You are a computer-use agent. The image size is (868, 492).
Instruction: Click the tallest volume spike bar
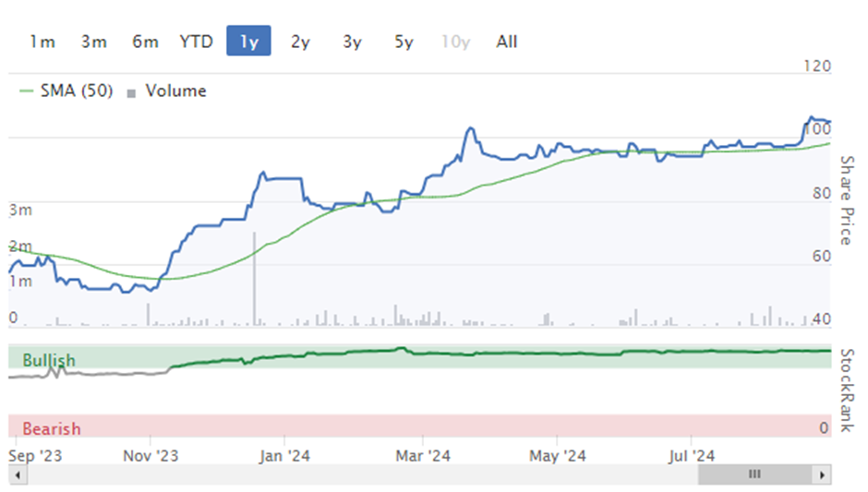(255, 279)
